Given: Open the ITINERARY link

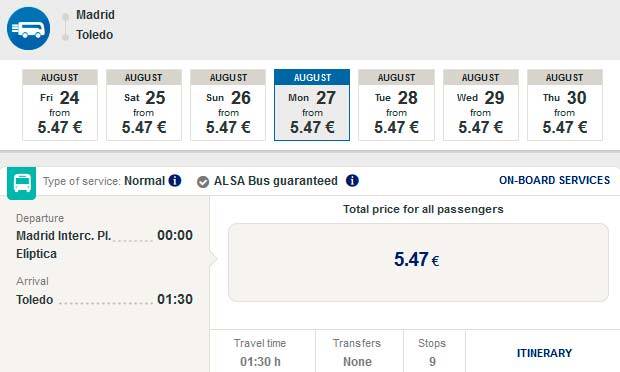Looking at the screenshot, I should click(x=544, y=353).
